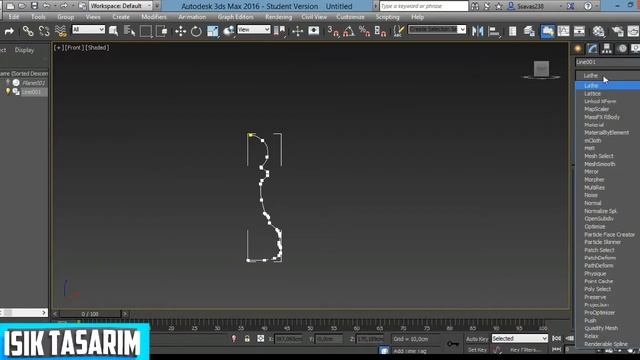Choose Rectangular Selection Region tool
This screenshot has height=360, width=640.
(x=146, y=31)
